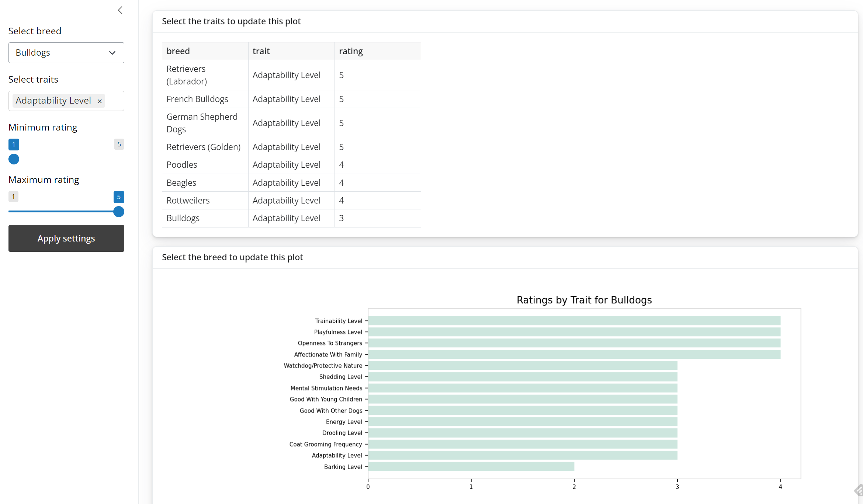Screen dimensions: 863x504
Task: Click the 'Select the traits to update this plot' header
Action: 231,21
